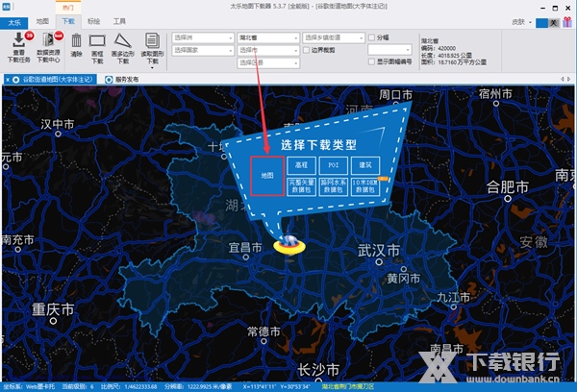Click the 读取图形下载 document icon
The width and height of the screenshot is (577, 392).
click(152, 40)
